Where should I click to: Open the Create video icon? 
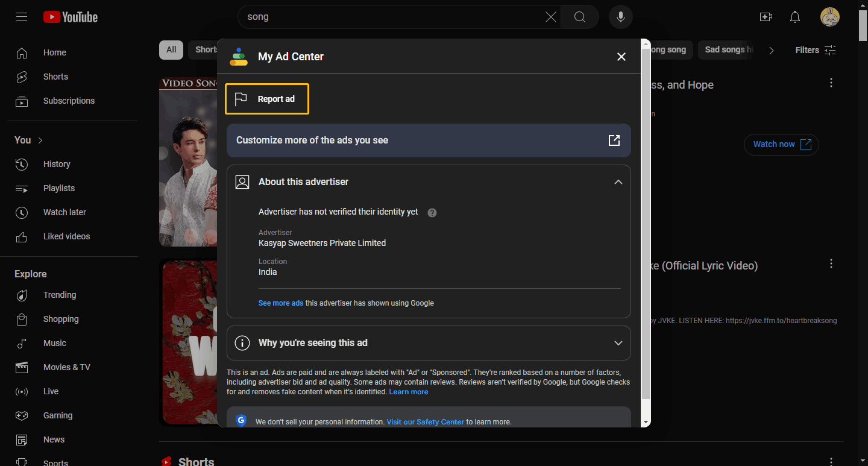click(x=766, y=17)
